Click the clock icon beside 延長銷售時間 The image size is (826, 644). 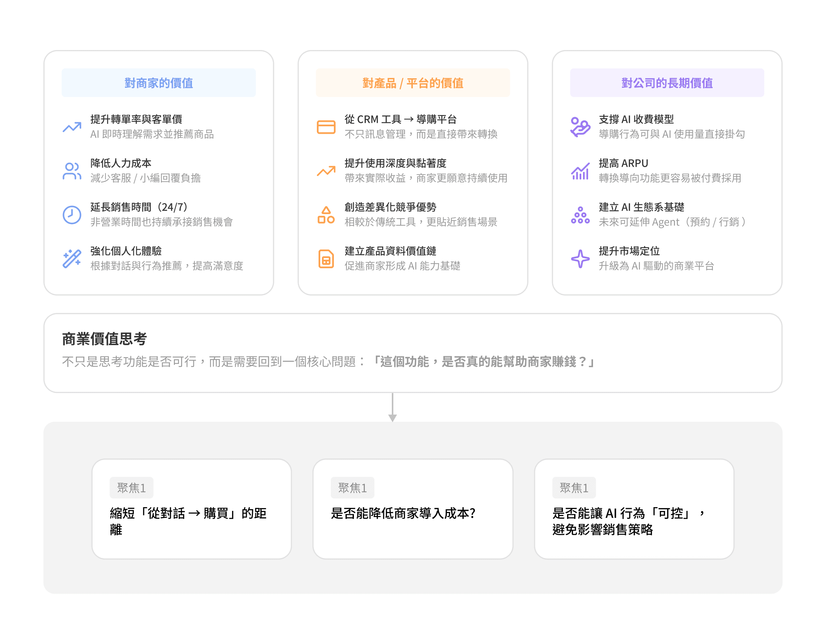pyautogui.click(x=72, y=215)
